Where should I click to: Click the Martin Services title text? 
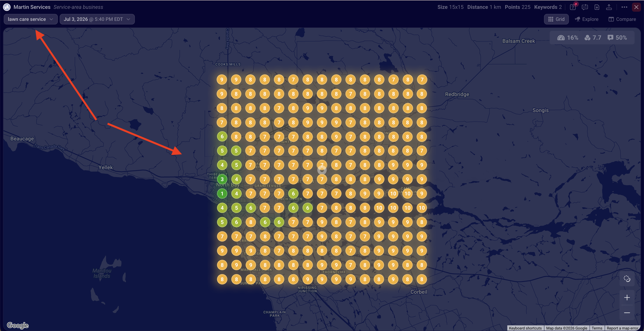tap(32, 7)
